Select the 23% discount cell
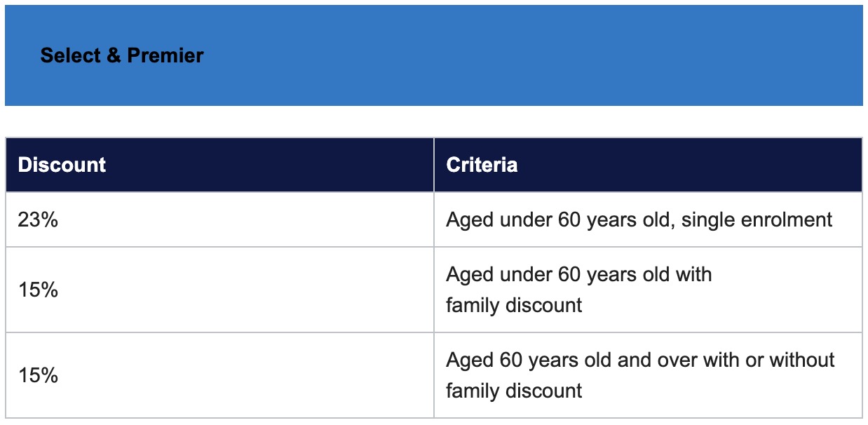Screen dimensions: 868x425 click(38, 220)
